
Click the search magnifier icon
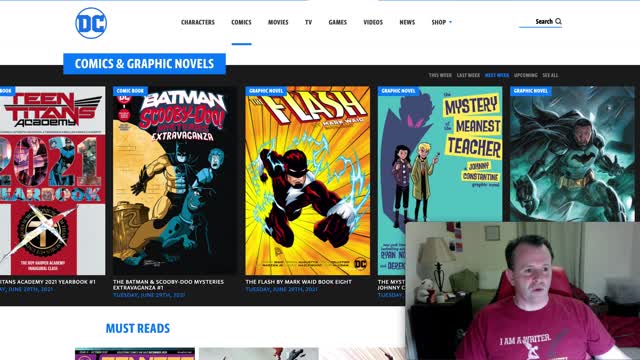click(558, 21)
